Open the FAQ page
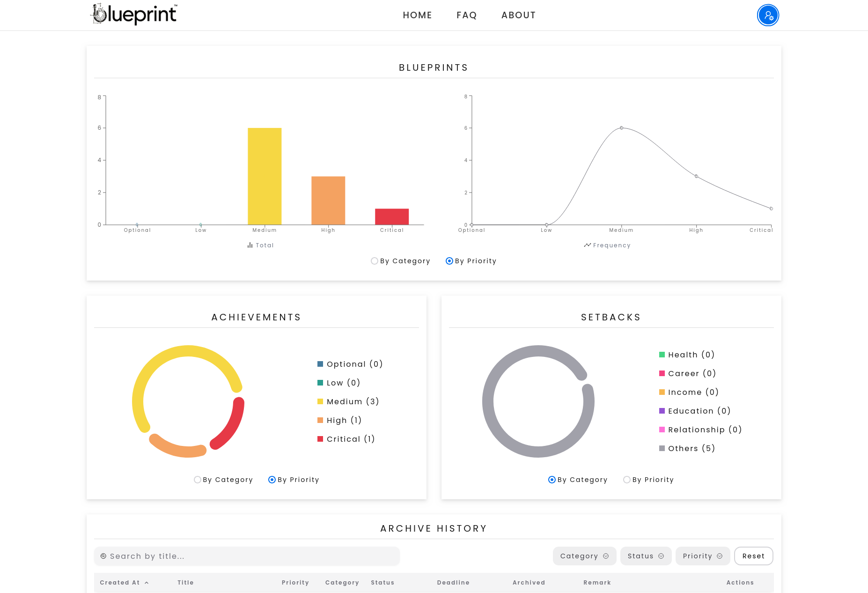The width and height of the screenshot is (868, 593). 466,15
